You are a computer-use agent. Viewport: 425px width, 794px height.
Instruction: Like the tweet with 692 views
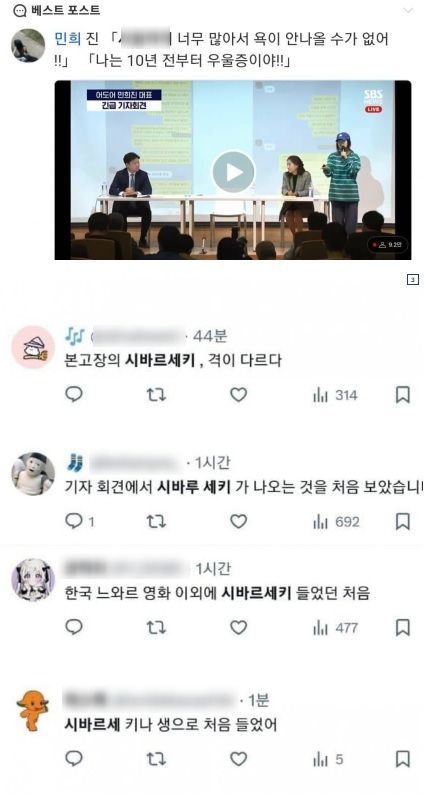click(x=239, y=521)
